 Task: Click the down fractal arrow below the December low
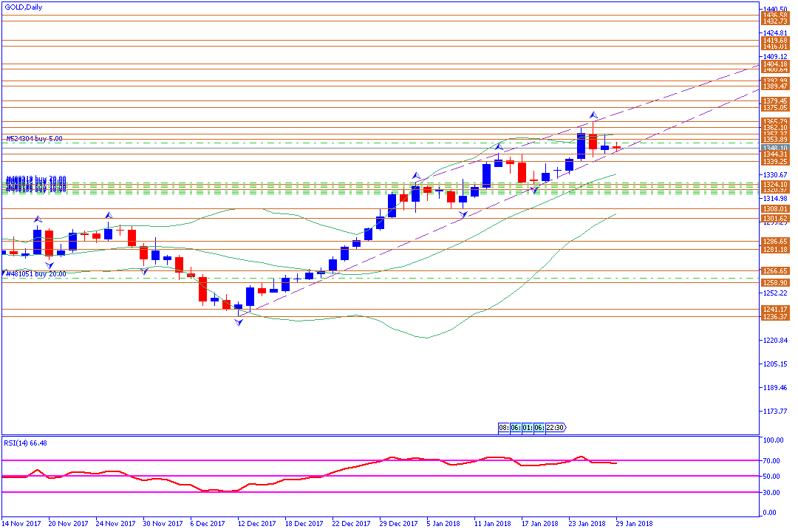click(239, 323)
